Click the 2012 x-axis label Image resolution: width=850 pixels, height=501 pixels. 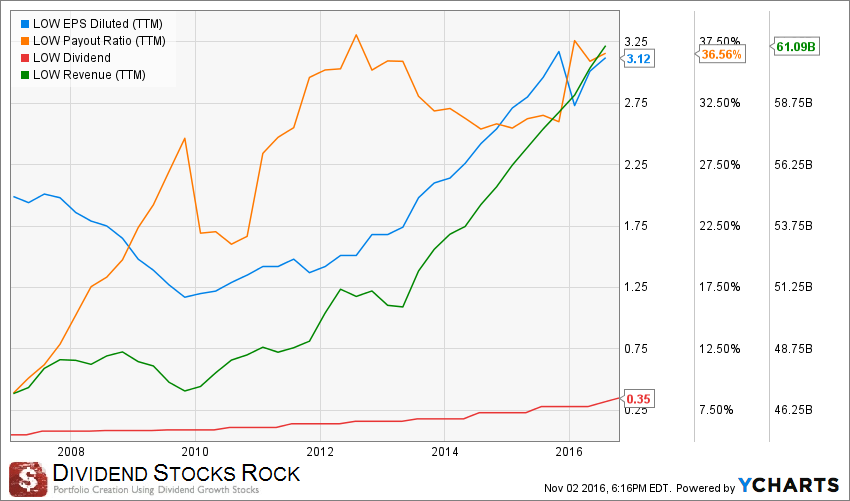tap(320, 452)
